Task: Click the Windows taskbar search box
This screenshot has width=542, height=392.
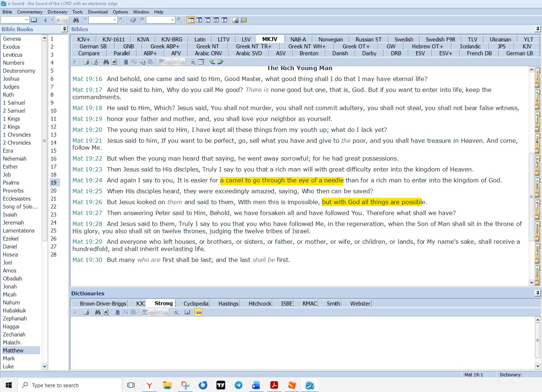Action: (x=70, y=385)
